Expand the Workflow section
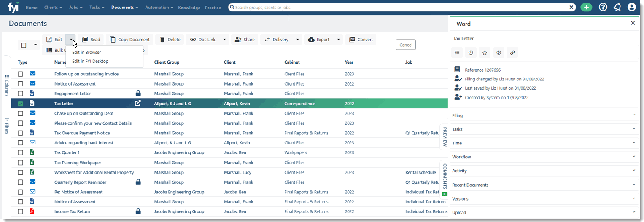This screenshot has width=644, height=222. click(544, 157)
